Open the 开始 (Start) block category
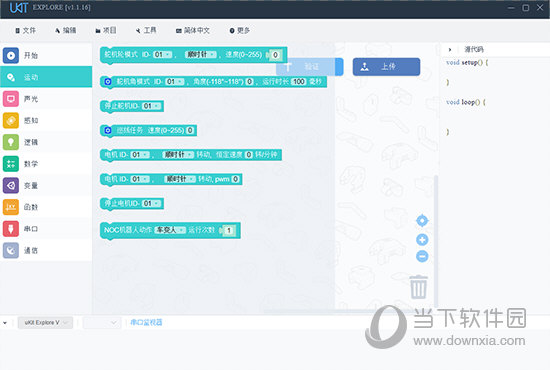Viewport: 550px width, 370px height. click(46, 55)
